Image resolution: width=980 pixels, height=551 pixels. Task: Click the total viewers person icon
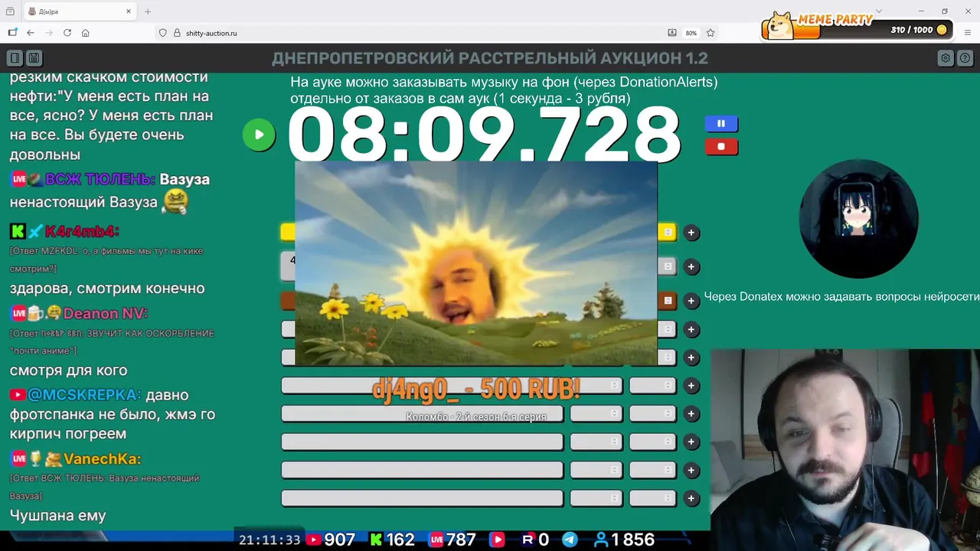601,540
